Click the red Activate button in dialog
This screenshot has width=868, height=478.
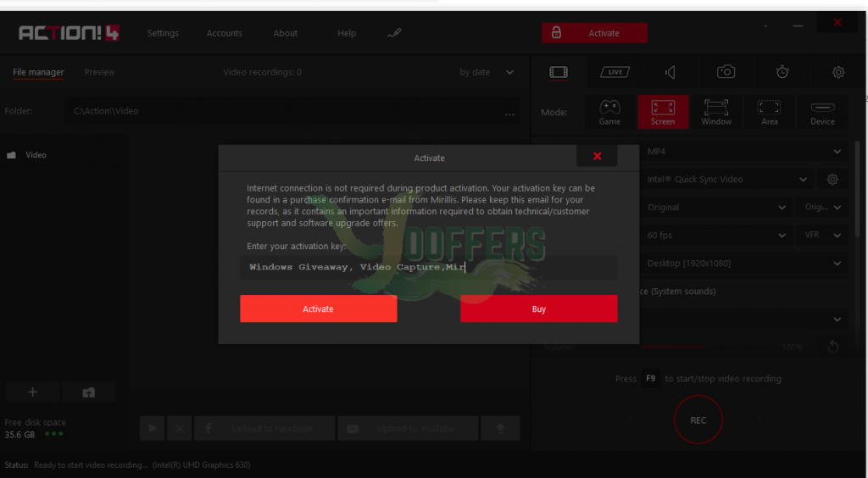coord(319,308)
